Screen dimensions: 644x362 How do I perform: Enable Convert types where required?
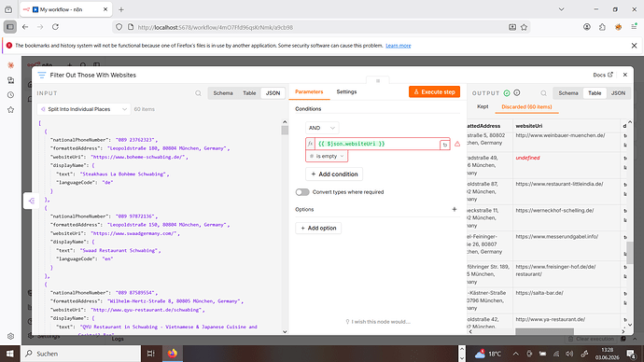point(302,192)
